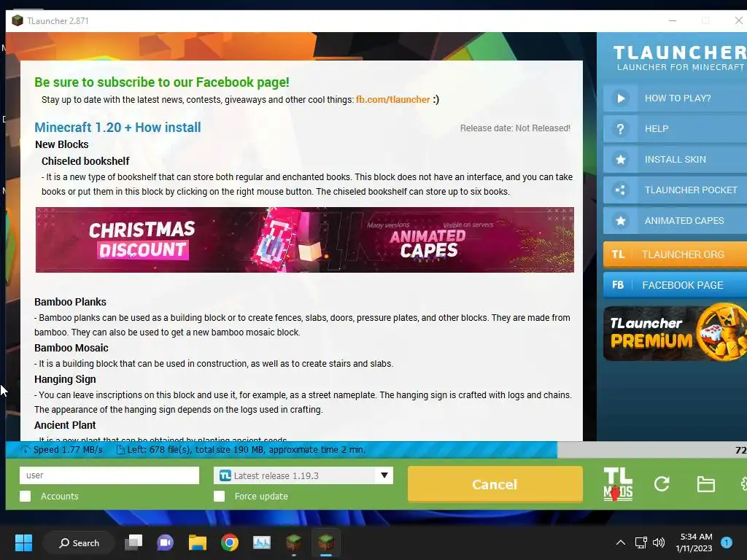Open the monitor graph app in taskbar
The height and width of the screenshot is (560, 747).
pyautogui.click(x=262, y=542)
